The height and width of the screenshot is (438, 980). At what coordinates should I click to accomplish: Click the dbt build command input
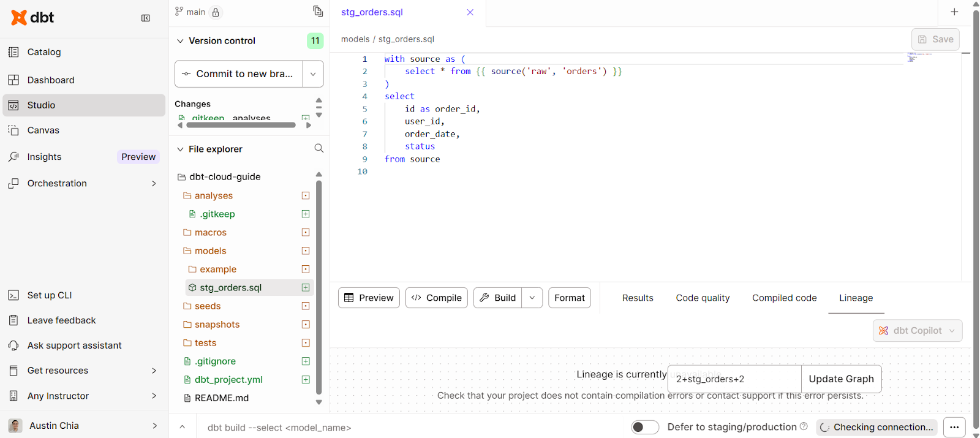pyautogui.click(x=410, y=428)
